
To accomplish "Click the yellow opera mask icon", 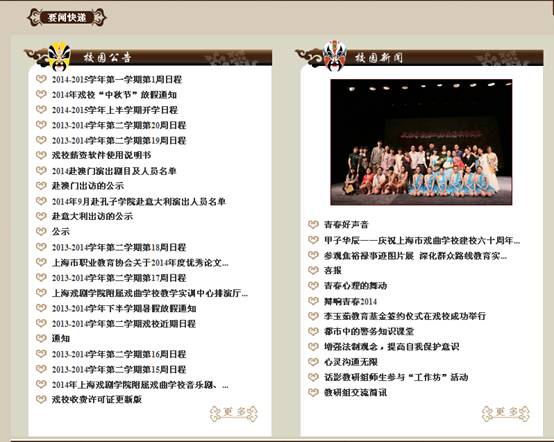I will point(59,56).
